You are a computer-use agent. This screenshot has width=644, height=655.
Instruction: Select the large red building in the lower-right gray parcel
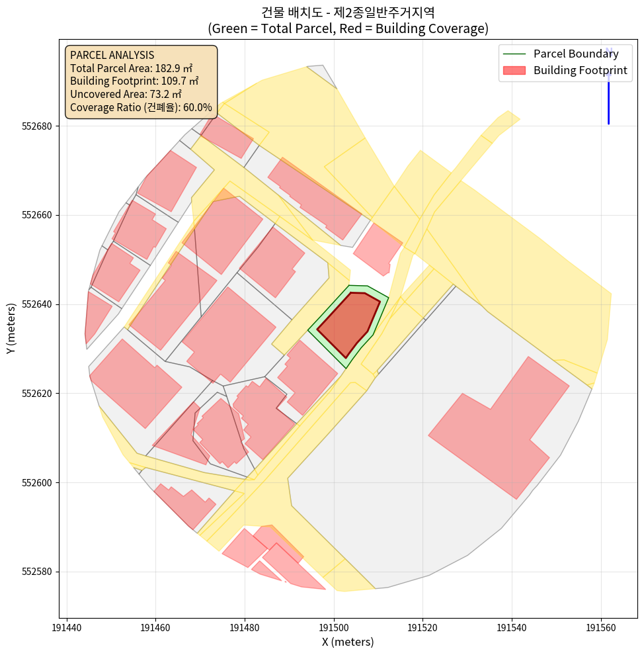point(501,430)
